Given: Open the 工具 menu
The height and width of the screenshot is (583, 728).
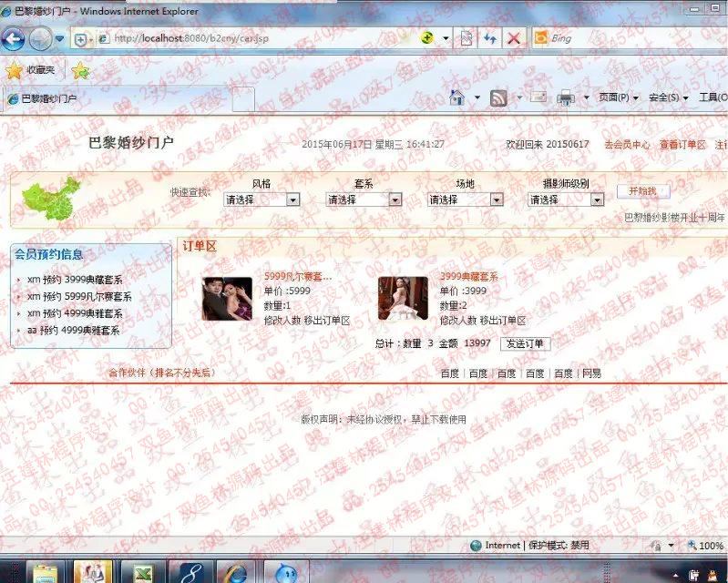Looking at the screenshot, I should tap(713, 97).
